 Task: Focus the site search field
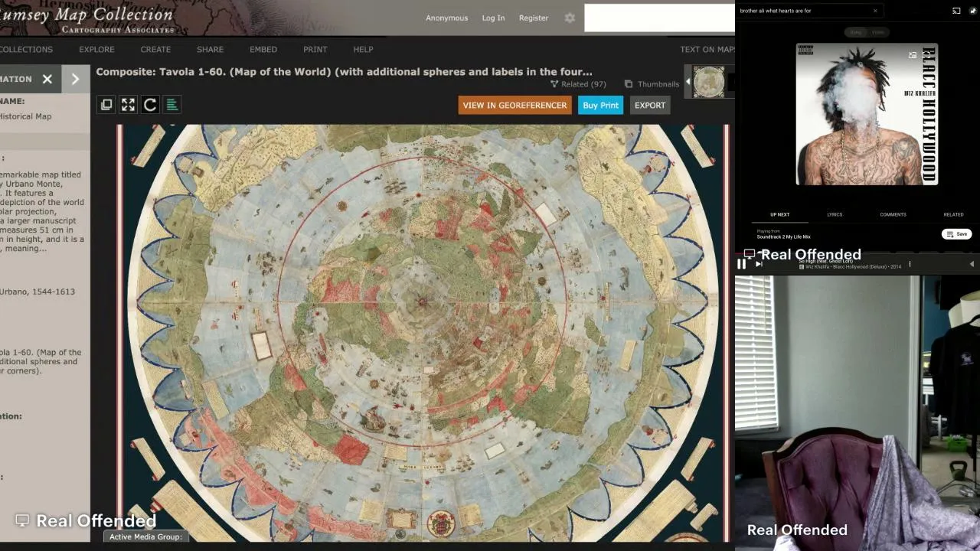pyautogui.click(x=659, y=18)
